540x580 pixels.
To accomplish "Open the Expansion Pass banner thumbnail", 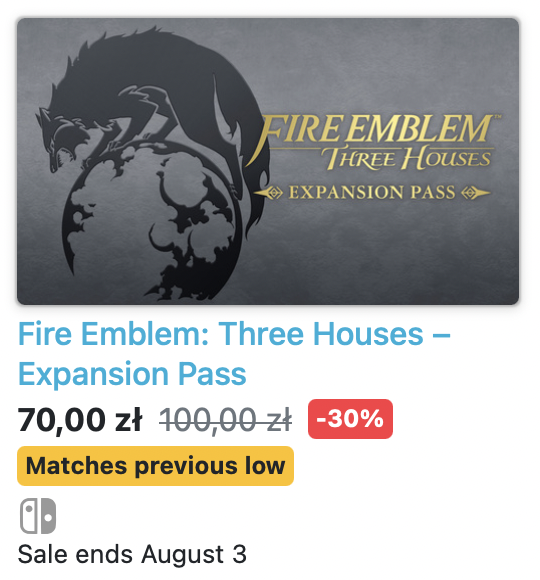I will coord(268,161).
